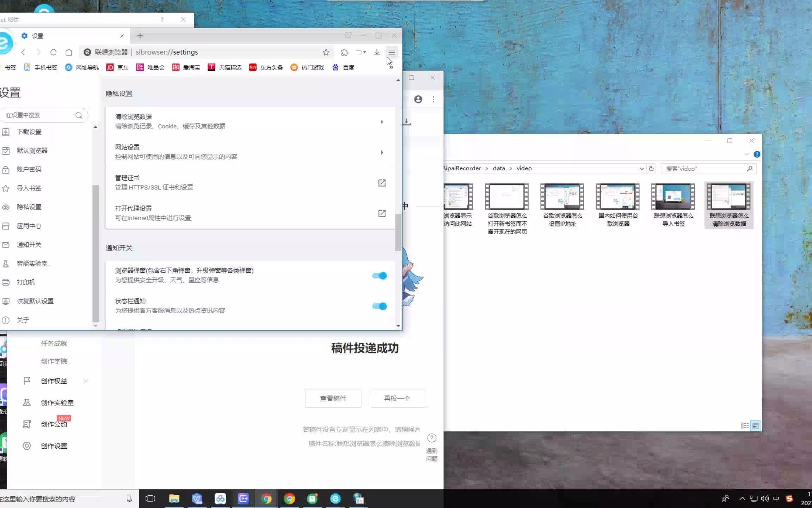Open 管理证书 external link icon

tap(382, 183)
